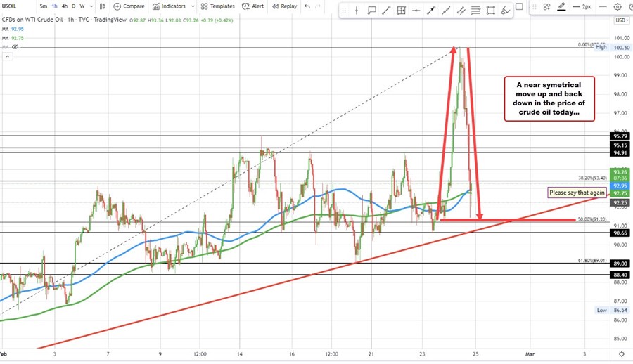Click the 38.20%(93.40) Fibonacci level label
The width and height of the screenshot is (633, 364).
pos(592,178)
